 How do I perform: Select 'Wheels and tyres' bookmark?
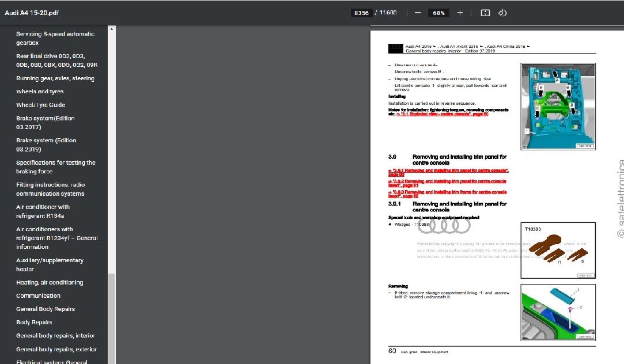40,92
